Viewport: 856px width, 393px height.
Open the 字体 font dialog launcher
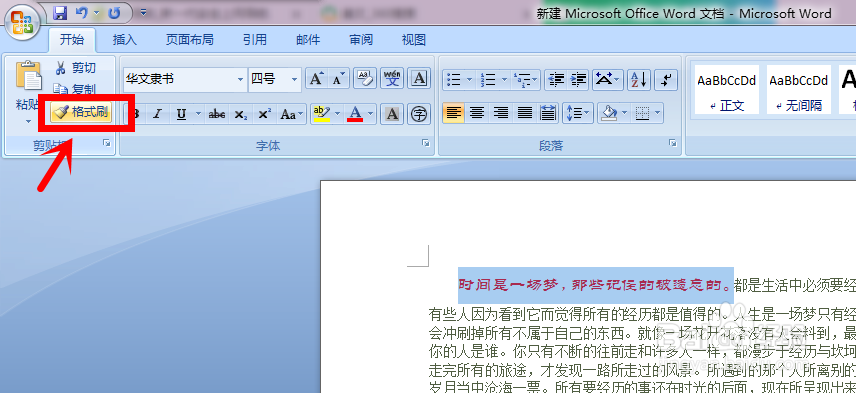(425, 144)
